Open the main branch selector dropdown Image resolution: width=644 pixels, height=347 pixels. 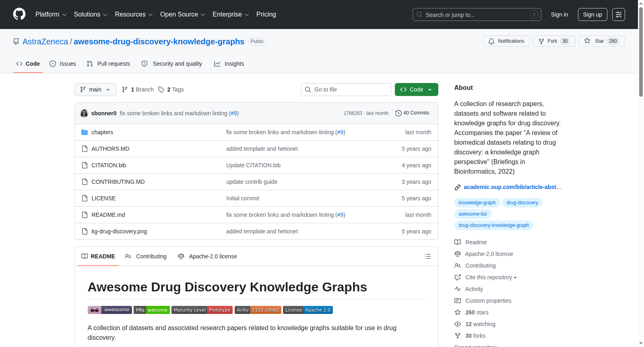pos(95,89)
